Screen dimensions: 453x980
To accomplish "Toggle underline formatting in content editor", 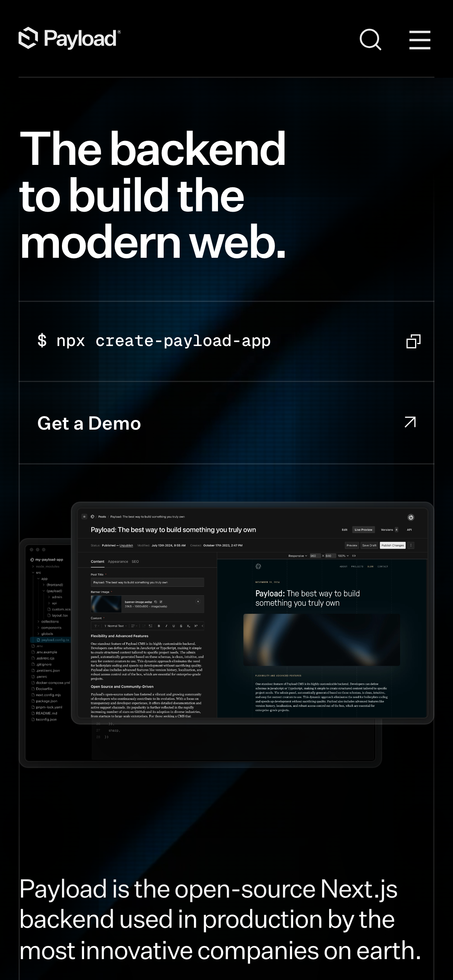I will click(173, 626).
